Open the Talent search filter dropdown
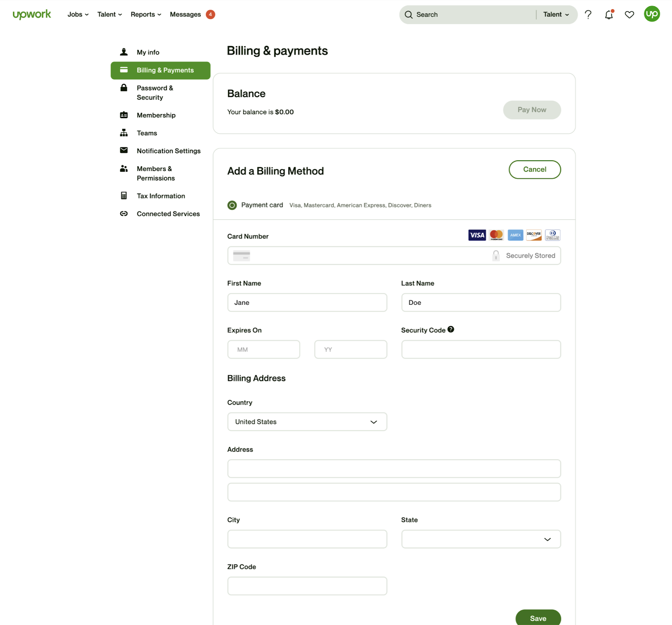The width and height of the screenshot is (672, 625). 556,15
